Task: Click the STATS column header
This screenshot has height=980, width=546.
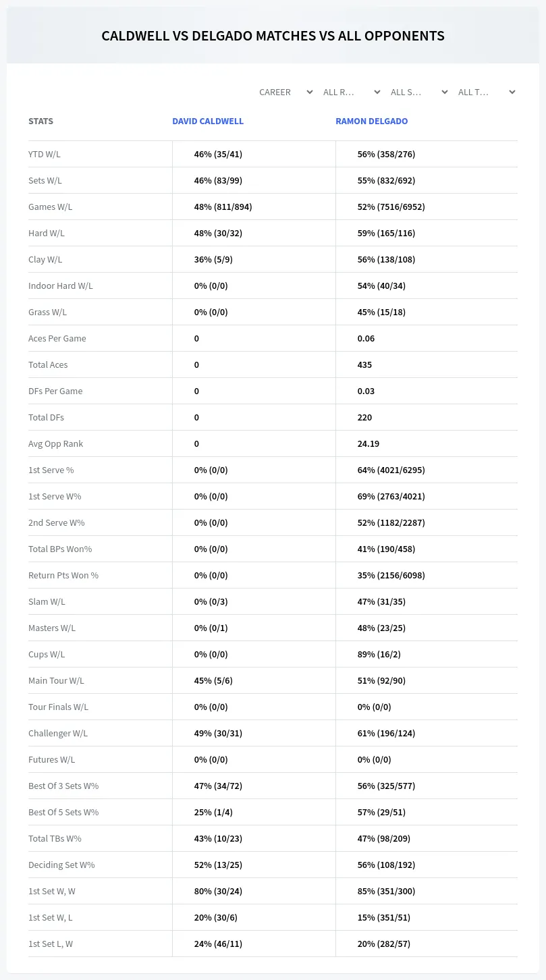Action: tap(40, 121)
